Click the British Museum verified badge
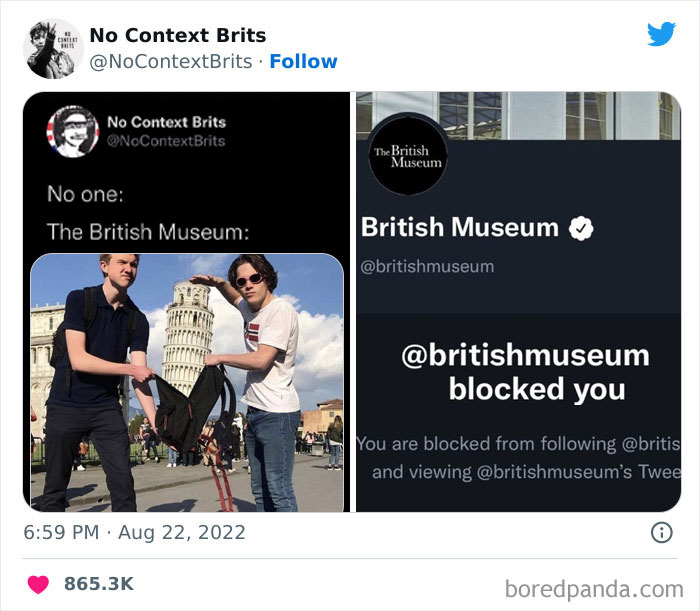 pos(581,228)
